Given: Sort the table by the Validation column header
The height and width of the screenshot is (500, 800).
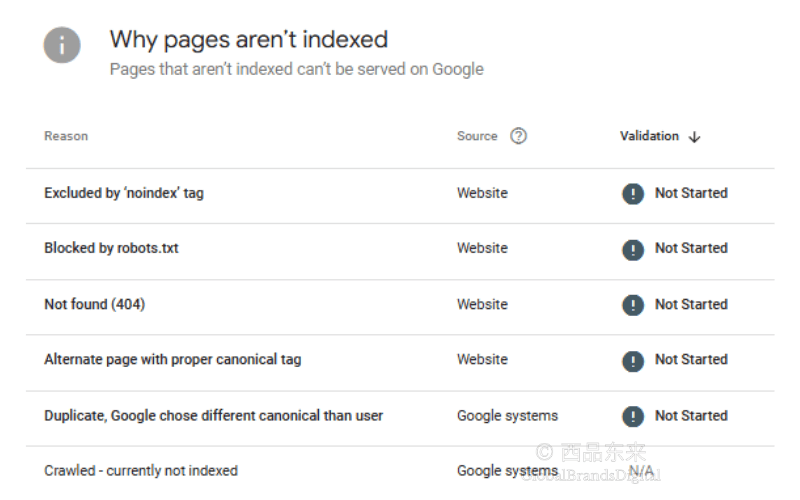Looking at the screenshot, I should (649, 136).
